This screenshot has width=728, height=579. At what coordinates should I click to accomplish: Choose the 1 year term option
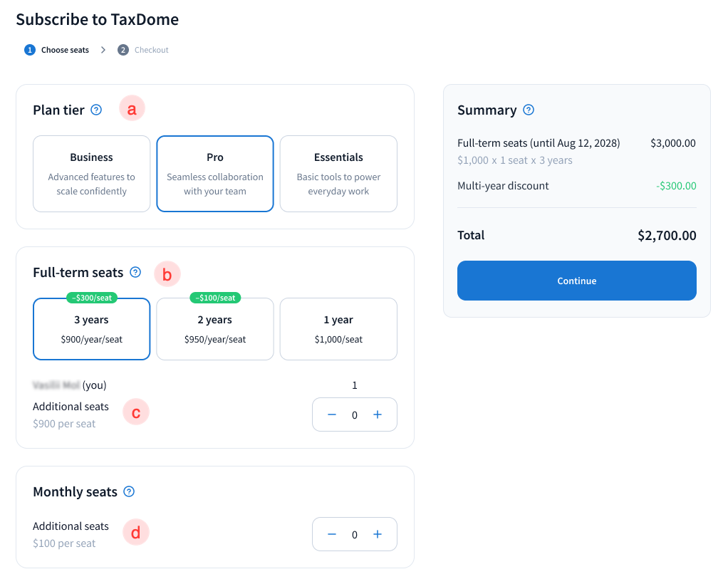pyautogui.click(x=338, y=329)
